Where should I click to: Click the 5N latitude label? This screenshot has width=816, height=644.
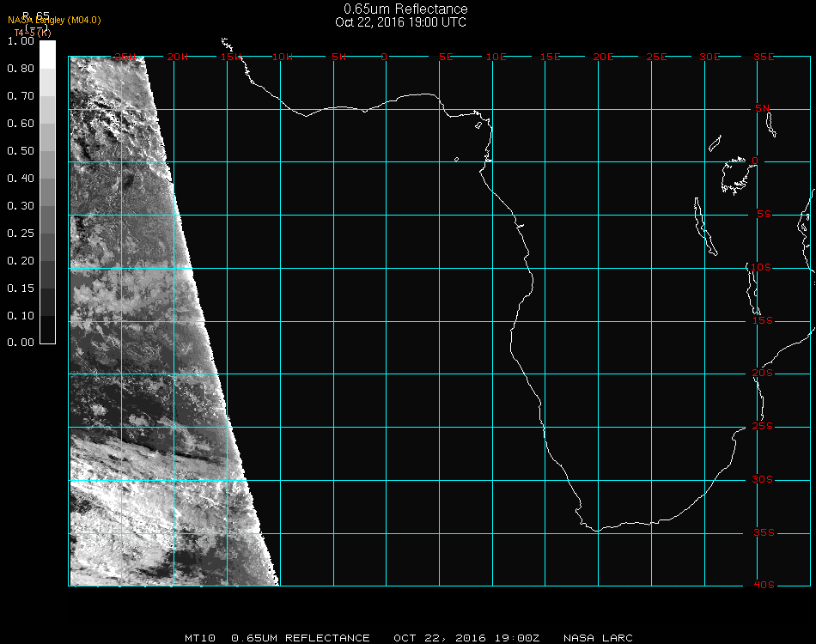click(763, 108)
